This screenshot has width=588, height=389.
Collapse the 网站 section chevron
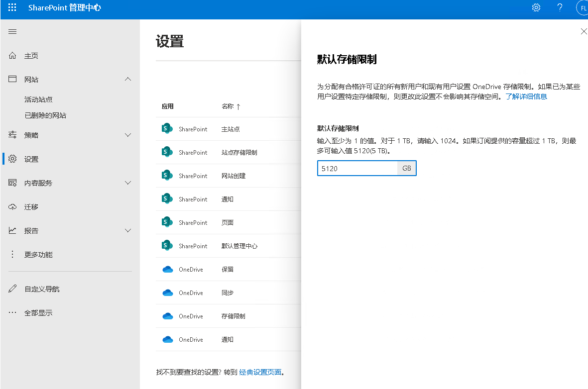coord(128,80)
